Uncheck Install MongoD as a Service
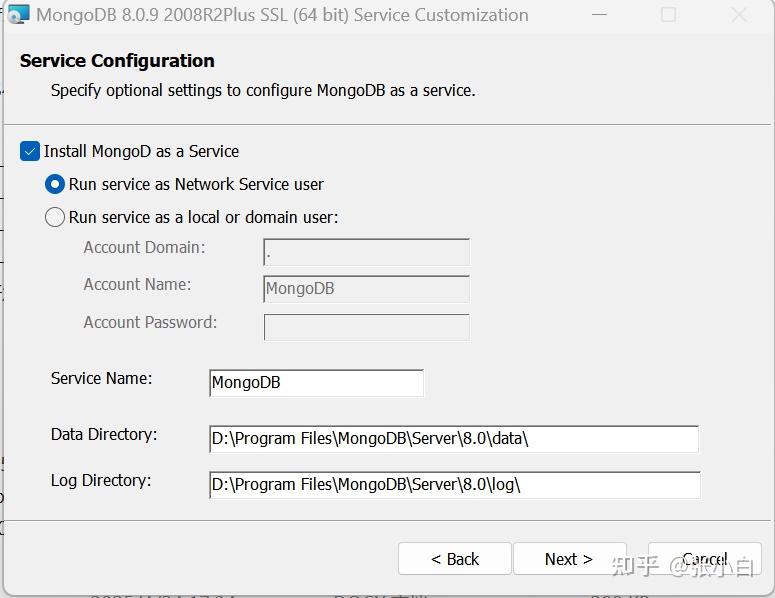 tap(30, 151)
